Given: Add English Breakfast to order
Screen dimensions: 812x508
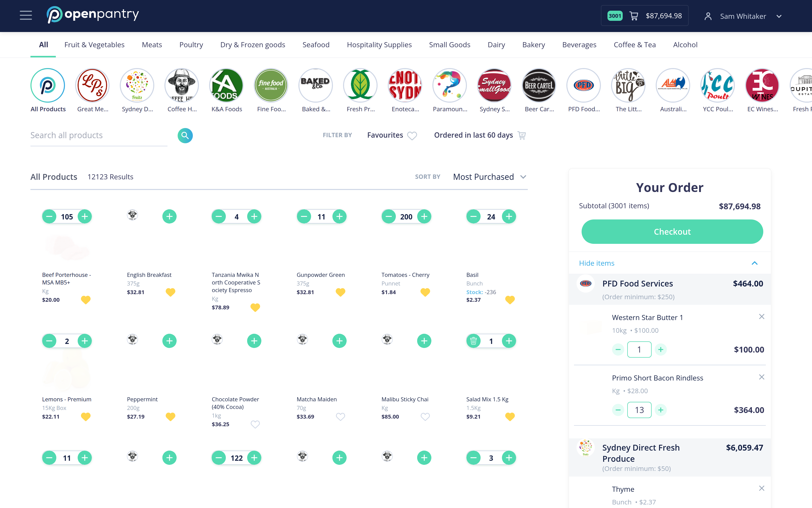Looking at the screenshot, I should pos(170,216).
